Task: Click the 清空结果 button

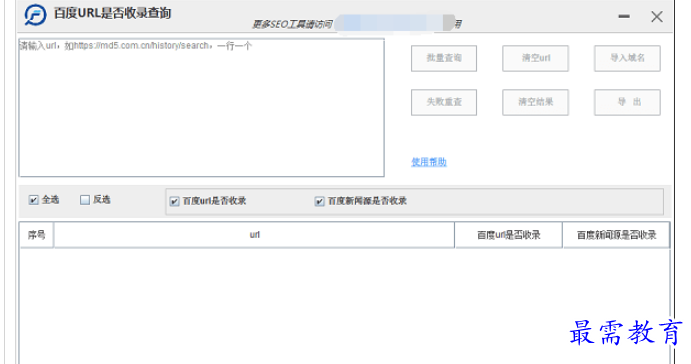Action: pyautogui.click(x=535, y=102)
